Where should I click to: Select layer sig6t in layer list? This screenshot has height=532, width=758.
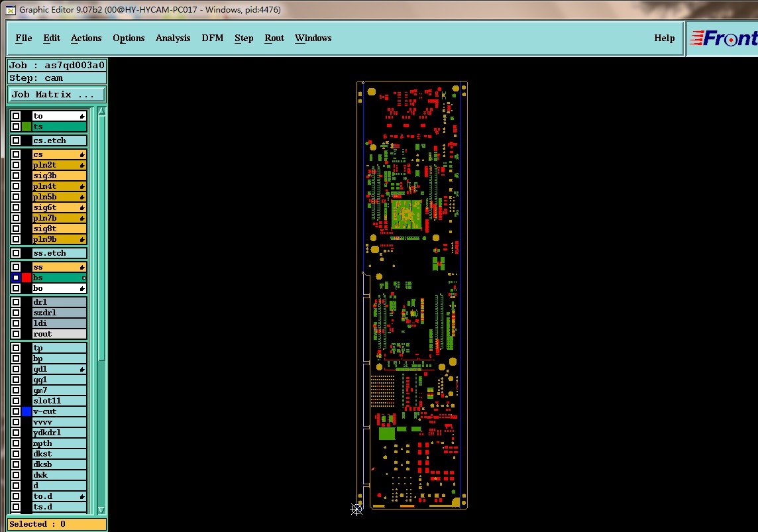coord(59,208)
